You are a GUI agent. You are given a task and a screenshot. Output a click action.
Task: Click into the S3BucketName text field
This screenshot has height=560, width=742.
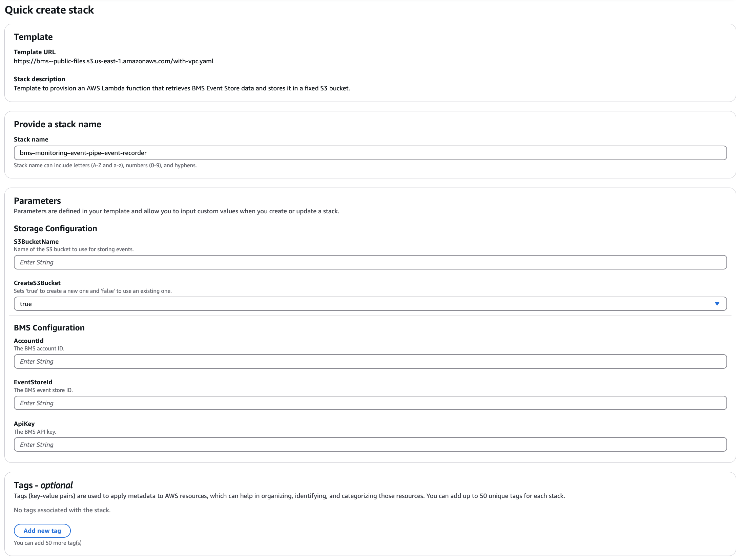370,262
